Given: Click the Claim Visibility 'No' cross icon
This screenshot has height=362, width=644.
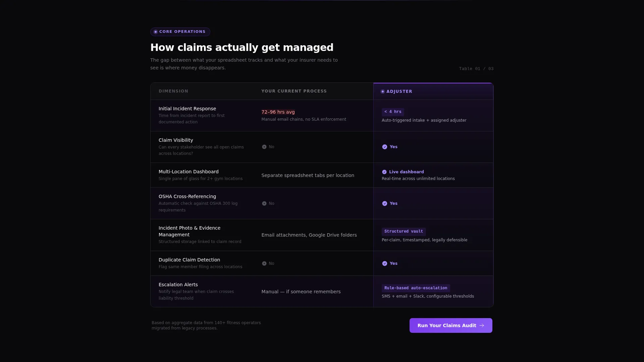Looking at the screenshot, I should 264,147.
